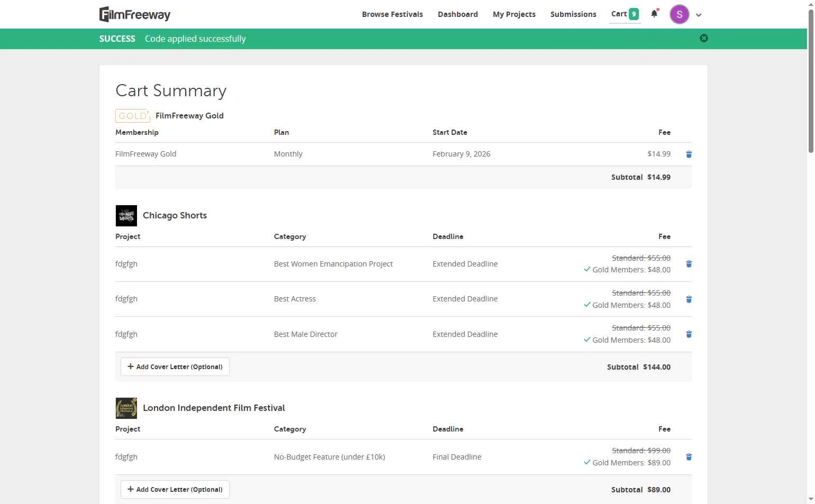The height and width of the screenshot is (504, 815).
Task: Click the Cart Summary heading
Action: (171, 91)
